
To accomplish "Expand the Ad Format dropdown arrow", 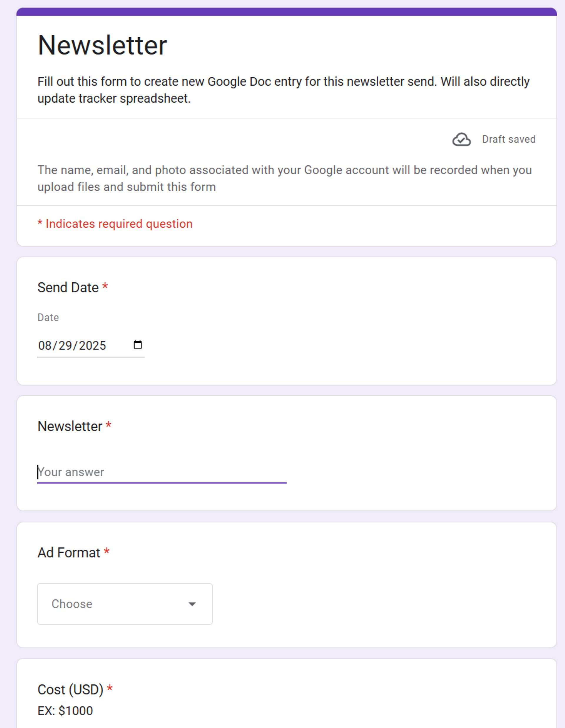I will (x=192, y=604).
